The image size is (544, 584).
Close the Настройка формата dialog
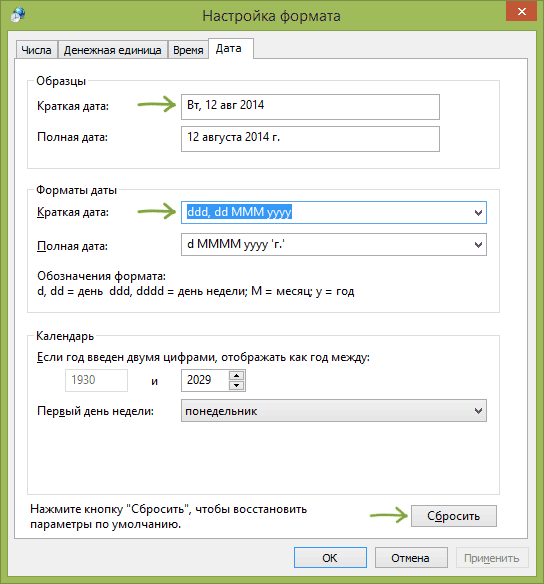pos(522,12)
